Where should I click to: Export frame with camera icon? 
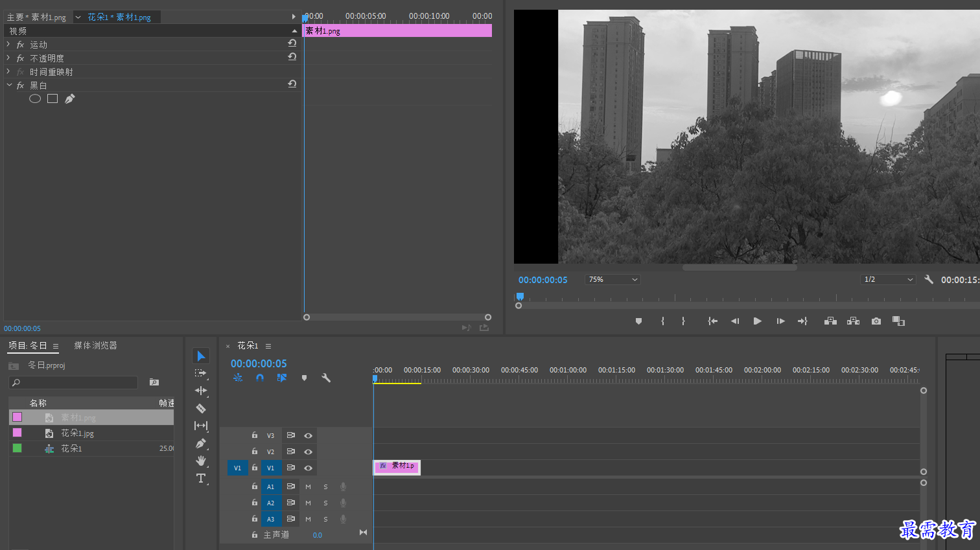[876, 321]
